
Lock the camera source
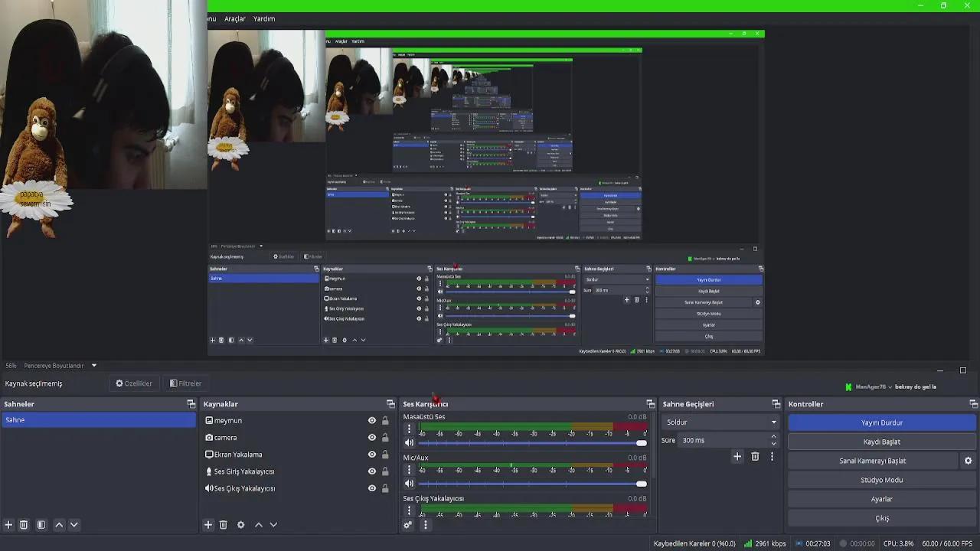pos(384,437)
